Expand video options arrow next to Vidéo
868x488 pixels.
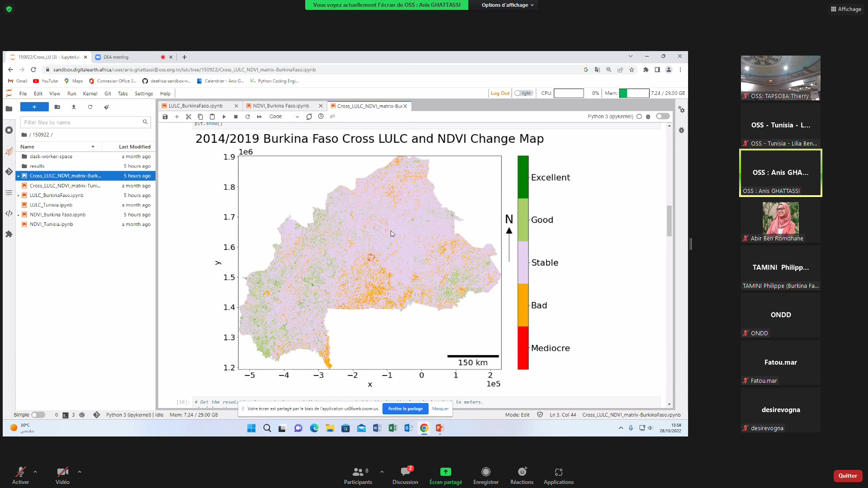[x=80, y=472]
